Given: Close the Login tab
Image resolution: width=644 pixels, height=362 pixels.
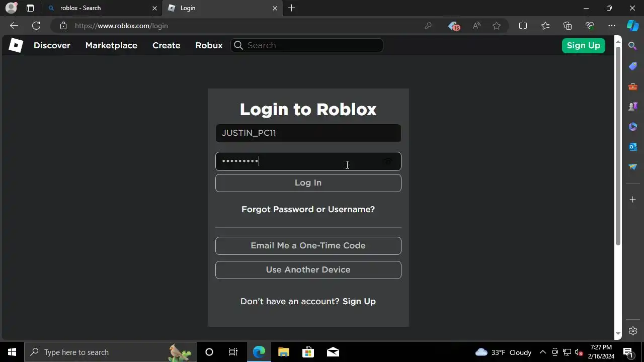Looking at the screenshot, I should point(275,8).
